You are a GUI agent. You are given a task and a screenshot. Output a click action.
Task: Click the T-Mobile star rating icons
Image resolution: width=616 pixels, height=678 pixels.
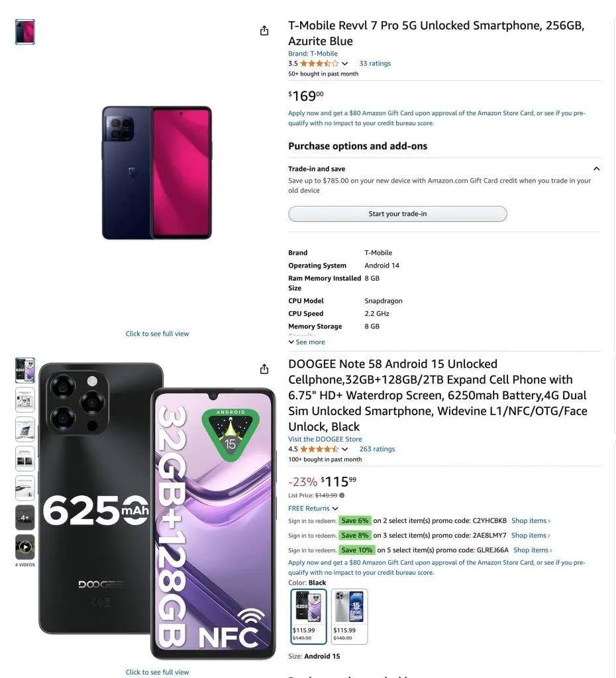click(319, 64)
